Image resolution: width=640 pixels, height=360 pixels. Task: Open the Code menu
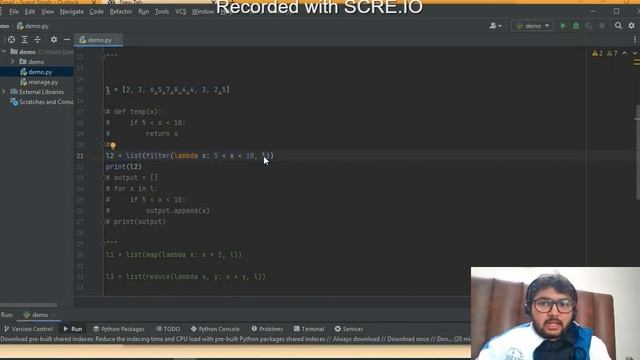pyautogui.click(x=96, y=11)
